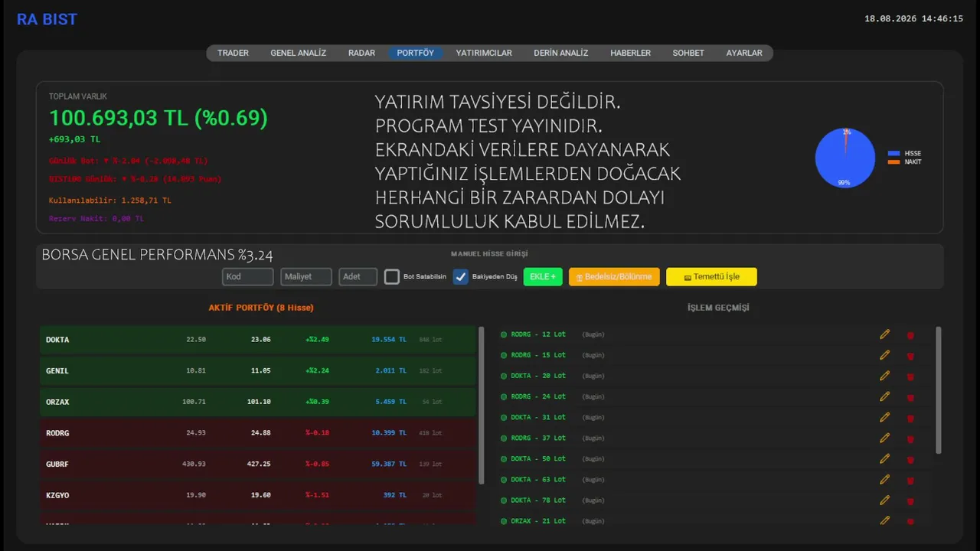
Task: Click the Bedelsiz/Bölünme button
Action: [614, 277]
